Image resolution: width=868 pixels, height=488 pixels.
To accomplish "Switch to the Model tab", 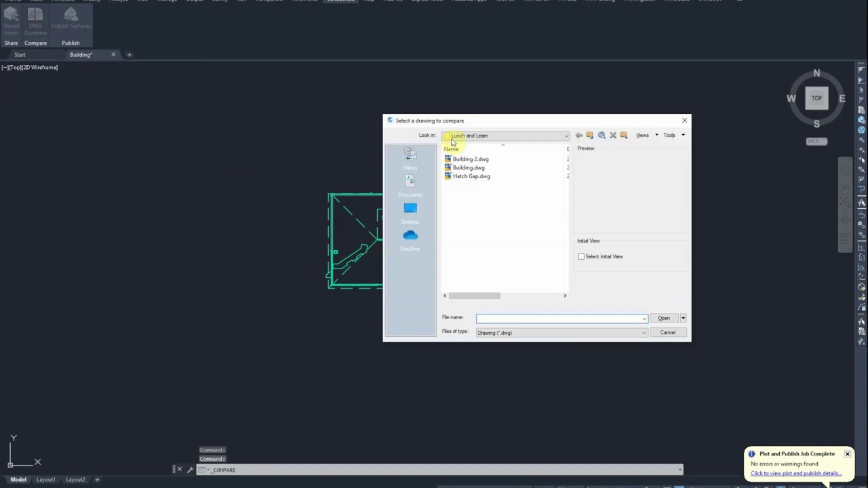I will [x=18, y=480].
